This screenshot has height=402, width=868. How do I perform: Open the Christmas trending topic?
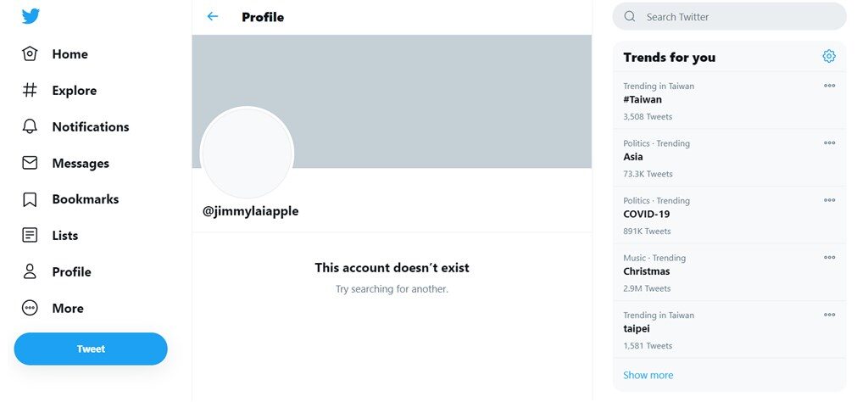coord(647,271)
